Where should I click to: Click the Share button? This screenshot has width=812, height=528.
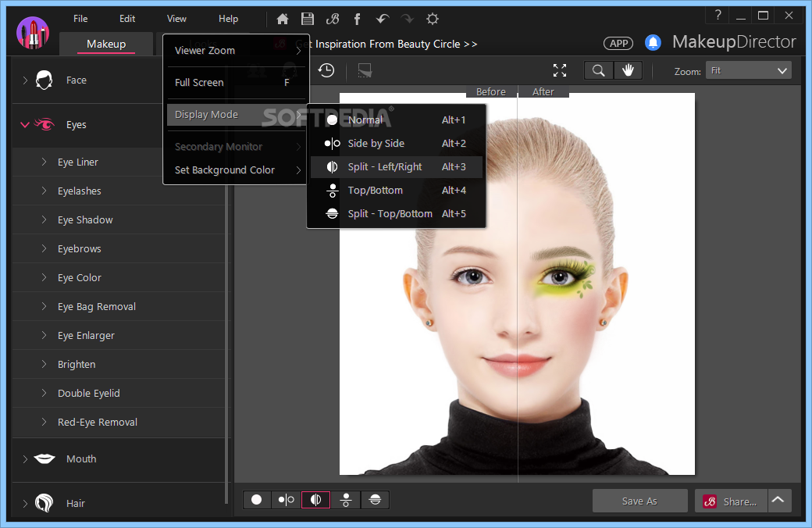coord(732,501)
